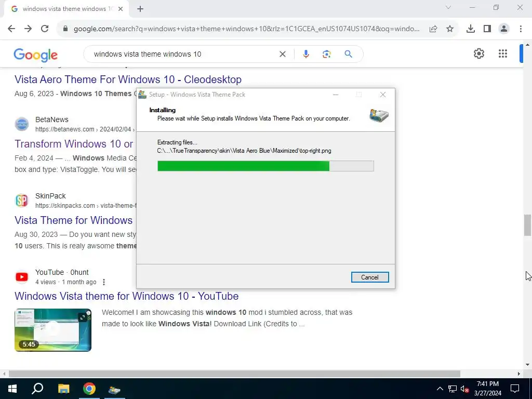Play the 5:45 video thumbnail
Viewport: 532px width, 399px height.
click(x=53, y=330)
